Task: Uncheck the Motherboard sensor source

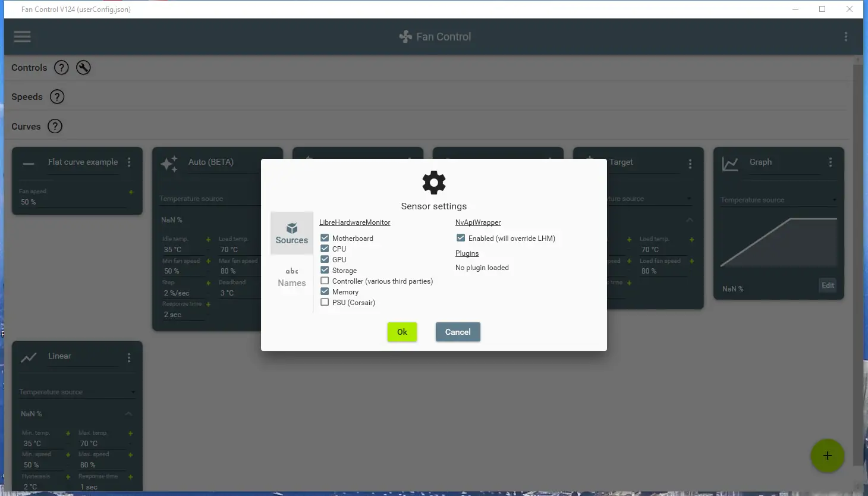Action: point(325,238)
